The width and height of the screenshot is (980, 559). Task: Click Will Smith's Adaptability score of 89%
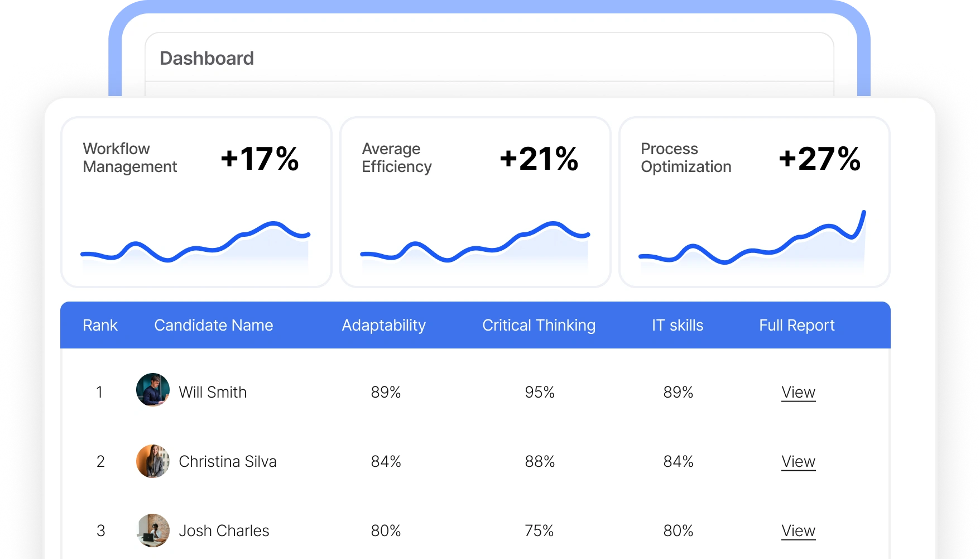pos(386,393)
